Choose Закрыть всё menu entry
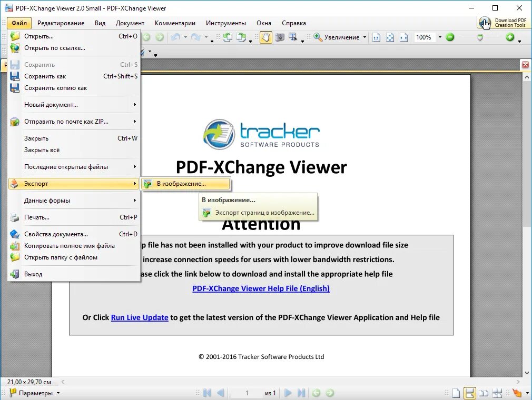This screenshot has height=400, width=532. tap(74, 150)
